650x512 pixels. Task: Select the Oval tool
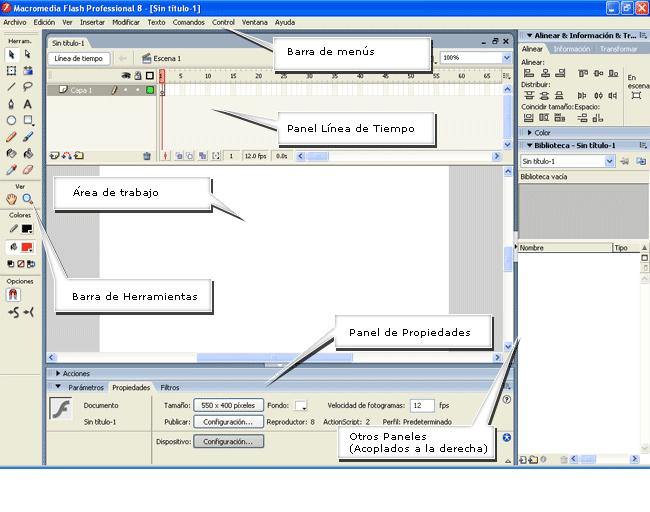pyautogui.click(x=11, y=120)
